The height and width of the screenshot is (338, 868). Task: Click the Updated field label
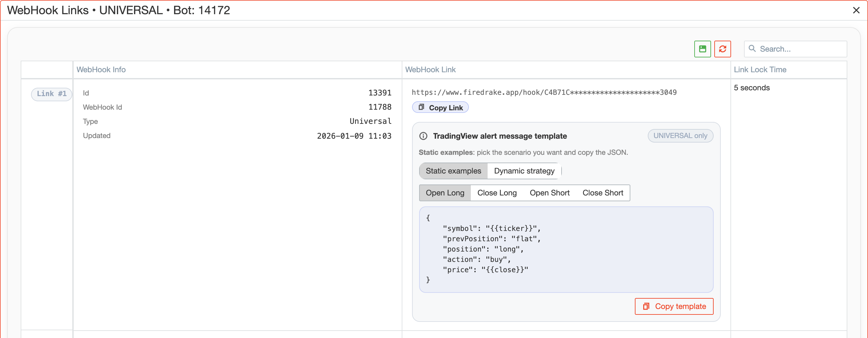pos(96,136)
